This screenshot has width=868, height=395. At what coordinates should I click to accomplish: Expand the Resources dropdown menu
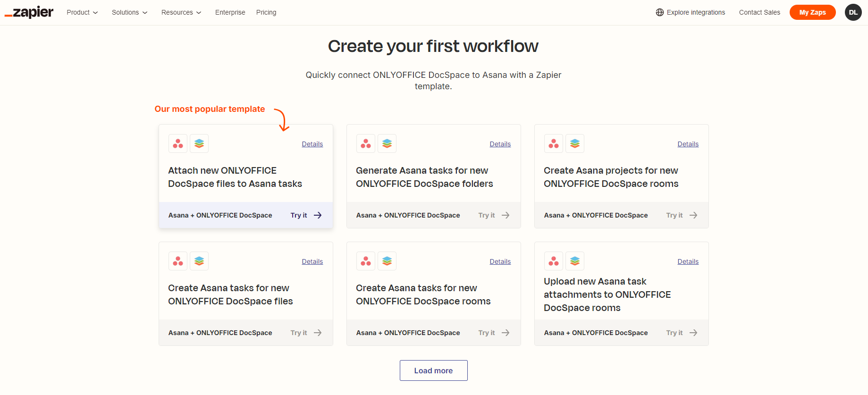[x=181, y=12]
